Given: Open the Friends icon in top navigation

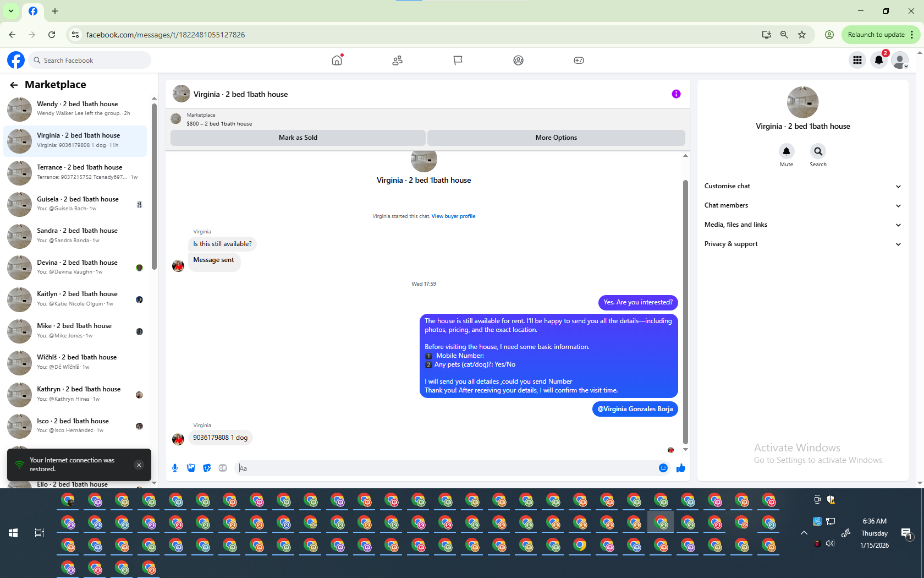Looking at the screenshot, I should coord(398,61).
